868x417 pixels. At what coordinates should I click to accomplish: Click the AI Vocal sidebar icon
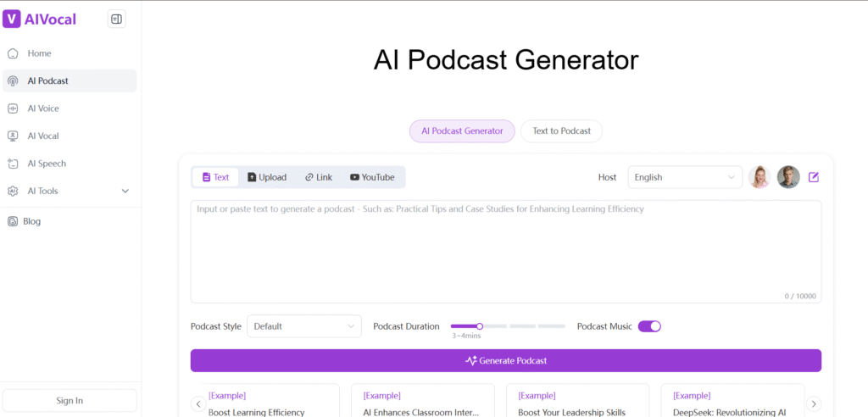[13, 136]
